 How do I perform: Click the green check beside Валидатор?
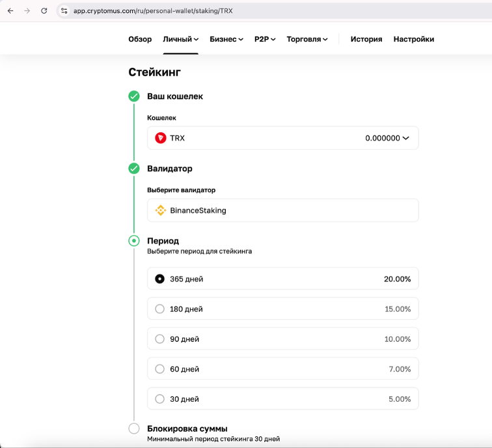pos(134,168)
